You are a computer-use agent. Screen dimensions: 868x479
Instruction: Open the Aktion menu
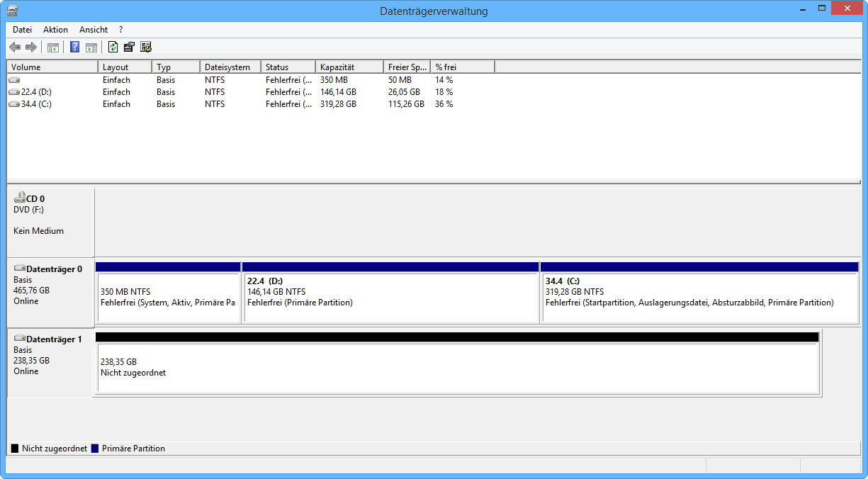click(x=55, y=30)
